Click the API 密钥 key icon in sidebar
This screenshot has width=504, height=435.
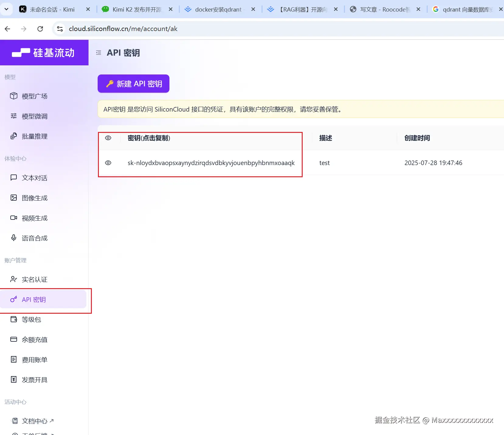point(14,299)
